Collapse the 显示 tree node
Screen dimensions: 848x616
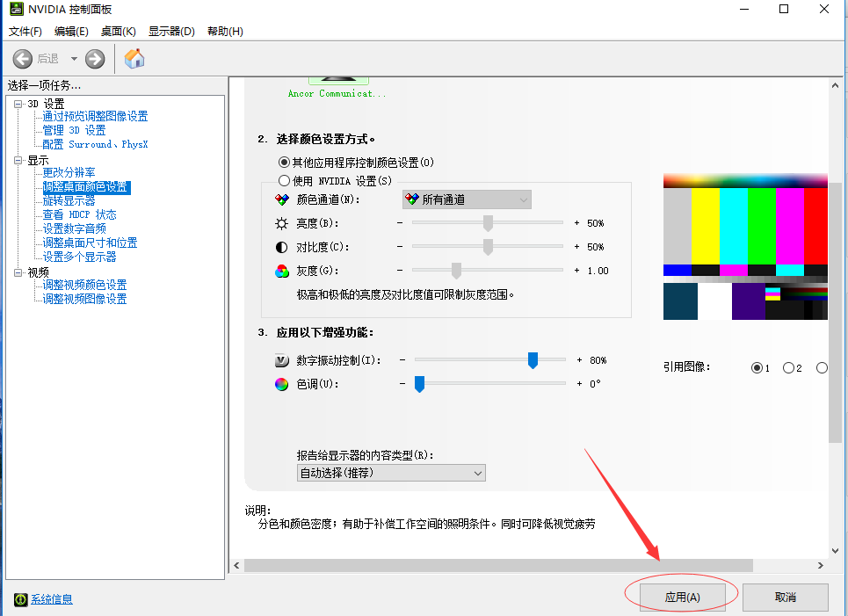click(x=18, y=160)
